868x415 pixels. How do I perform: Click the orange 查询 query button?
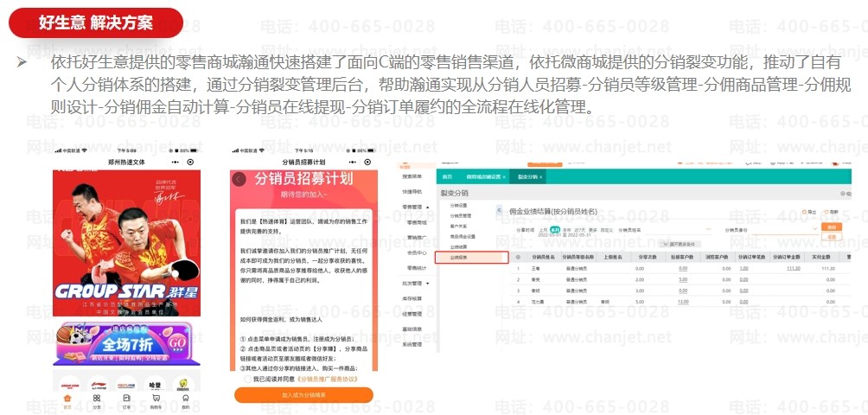[832, 227]
